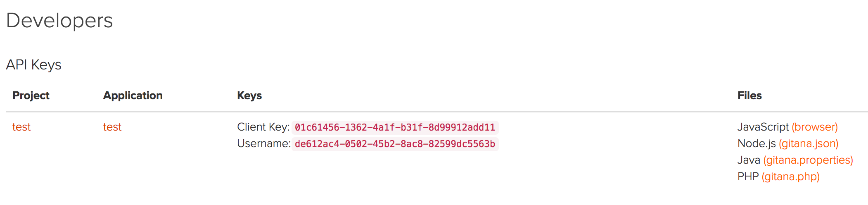Image resolution: width=868 pixels, height=205 pixels.
Task: Click the Developers page heading
Action: click(59, 21)
